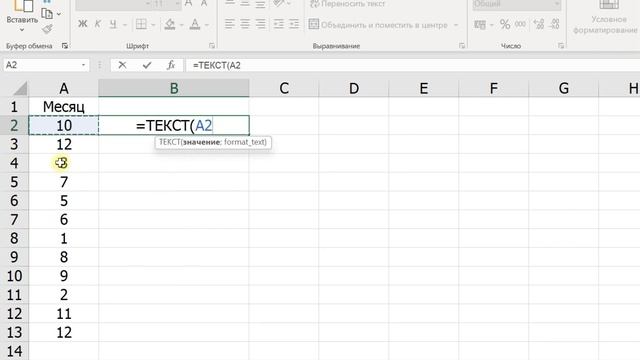
Task: Click the Name Box showing A2
Action: [41, 65]
